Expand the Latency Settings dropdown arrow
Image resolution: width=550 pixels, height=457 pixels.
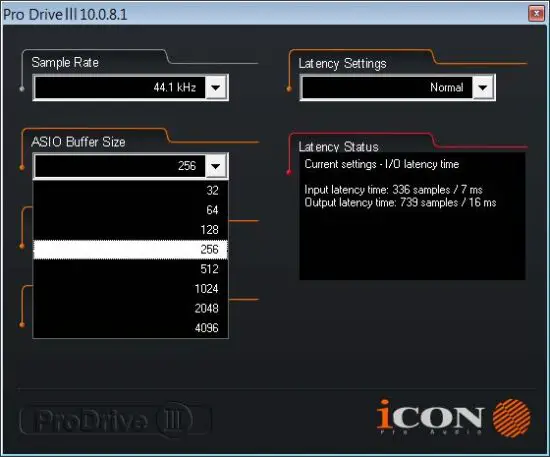(483, 87)
